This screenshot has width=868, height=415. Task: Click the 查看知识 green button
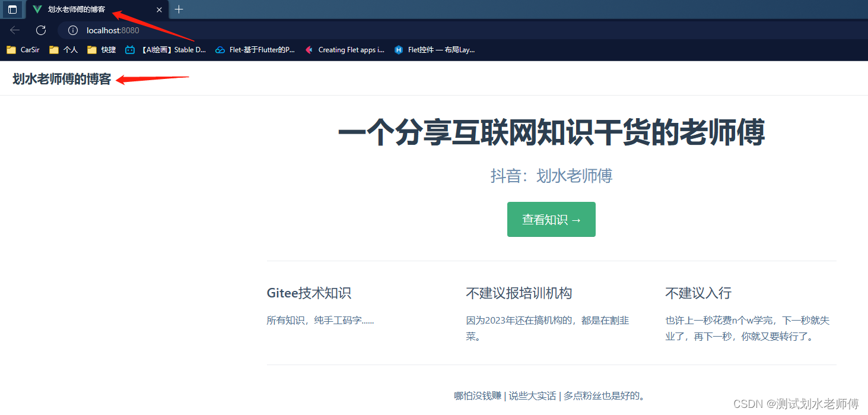coord(551,219)
